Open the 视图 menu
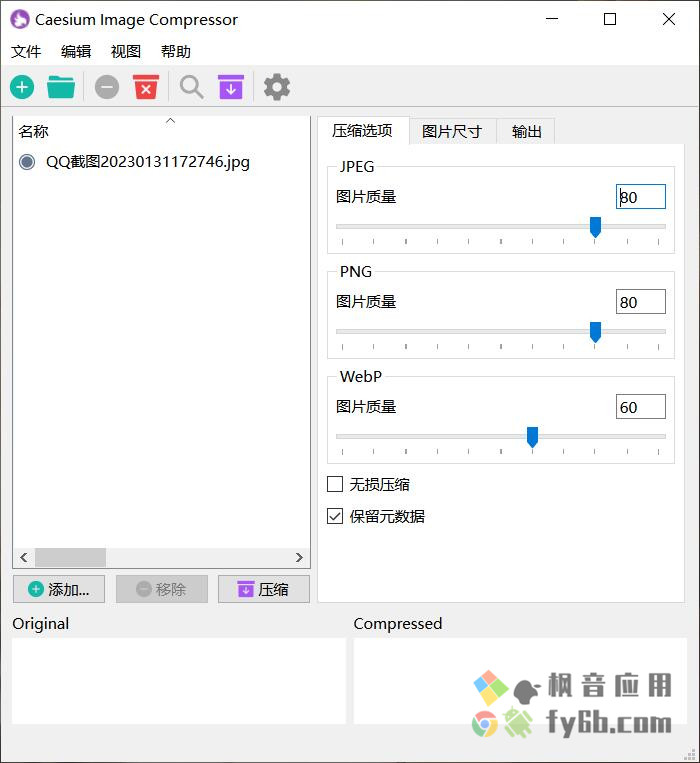The image size is (700, 763). tap(126, 51)
